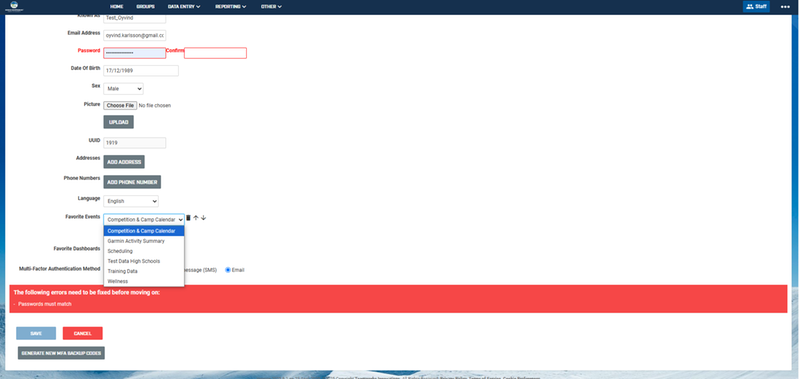Open the three-dots more menu
The height and width of the screenshot is (379, 799).
785,7
